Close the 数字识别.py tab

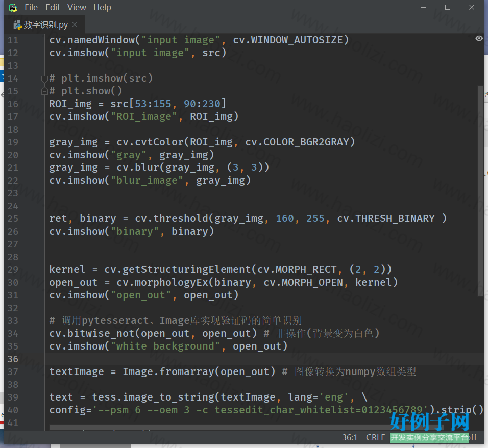tap(75, 24)
